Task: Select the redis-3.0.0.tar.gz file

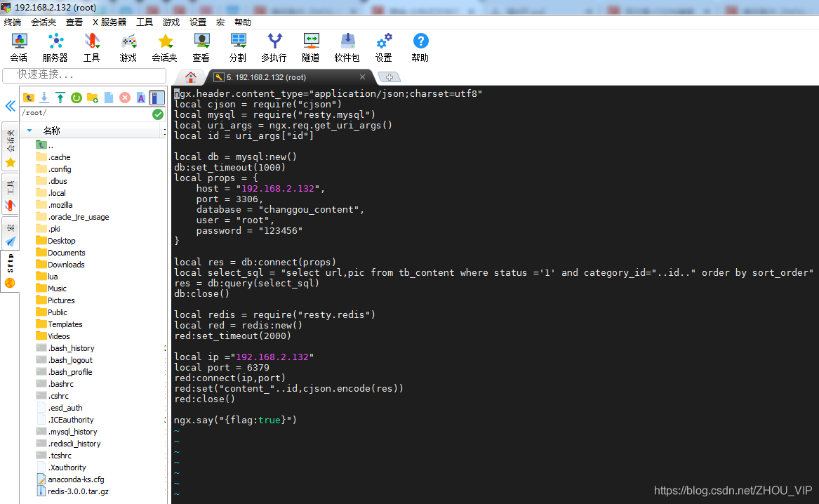Action: tap(72, 491)
